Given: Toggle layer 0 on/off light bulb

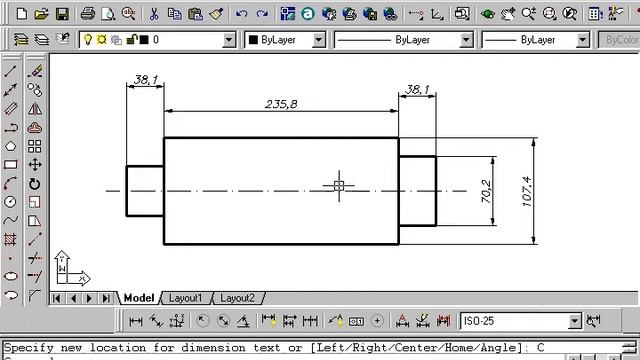Looking at the screenshot, I should (88, 40).
